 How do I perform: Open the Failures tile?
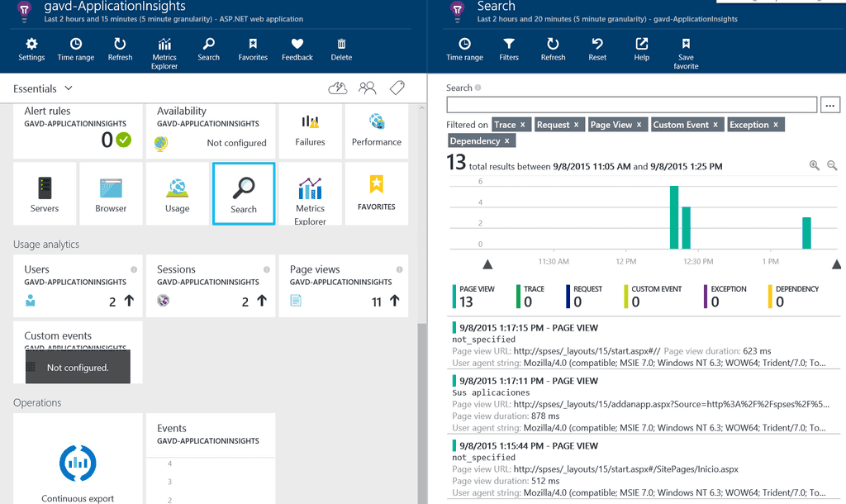(x=311, y=131)
